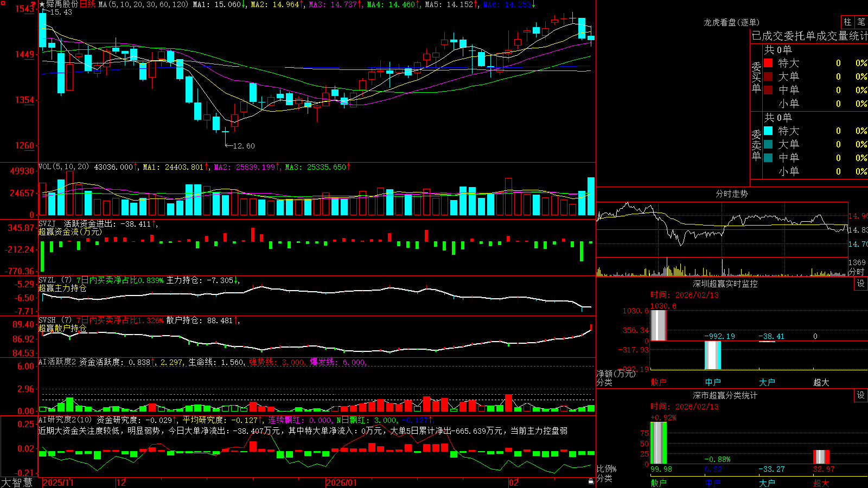The height and width of the screenshot is (488, 868).
Task: Click the AI活跃度2 indicator label
Action: (58, 362)
